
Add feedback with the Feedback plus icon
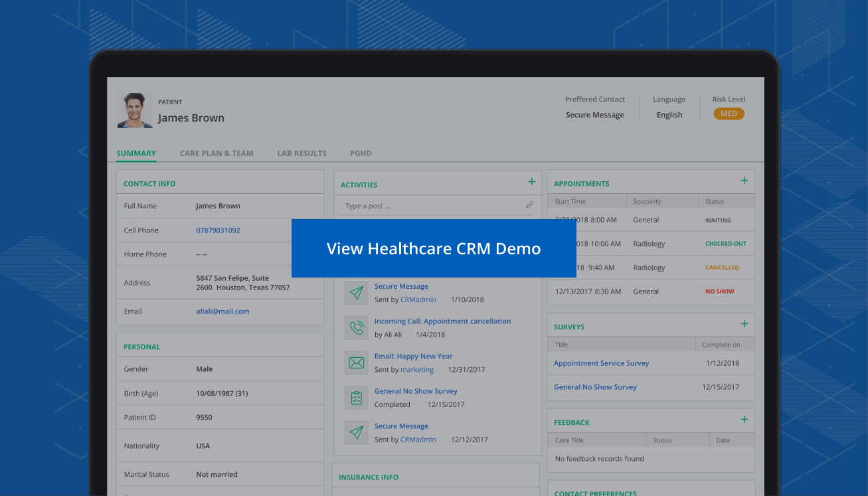[745, 420]
